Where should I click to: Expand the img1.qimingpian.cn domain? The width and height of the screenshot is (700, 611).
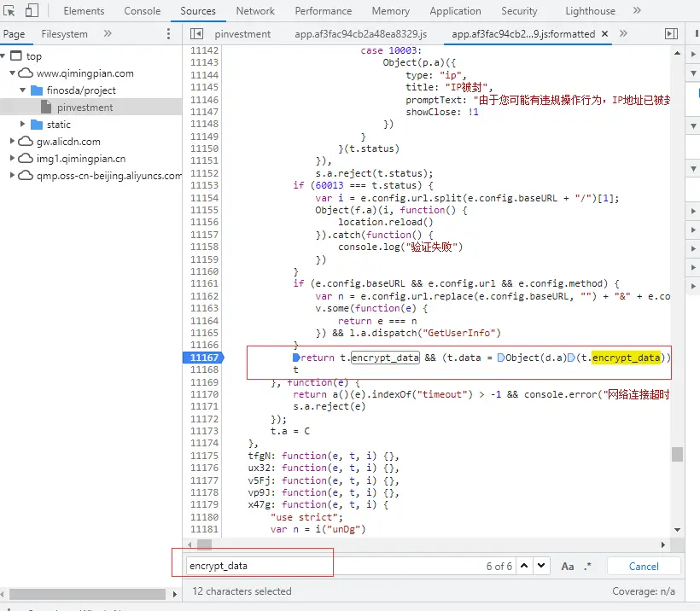(x=12, y=158)
